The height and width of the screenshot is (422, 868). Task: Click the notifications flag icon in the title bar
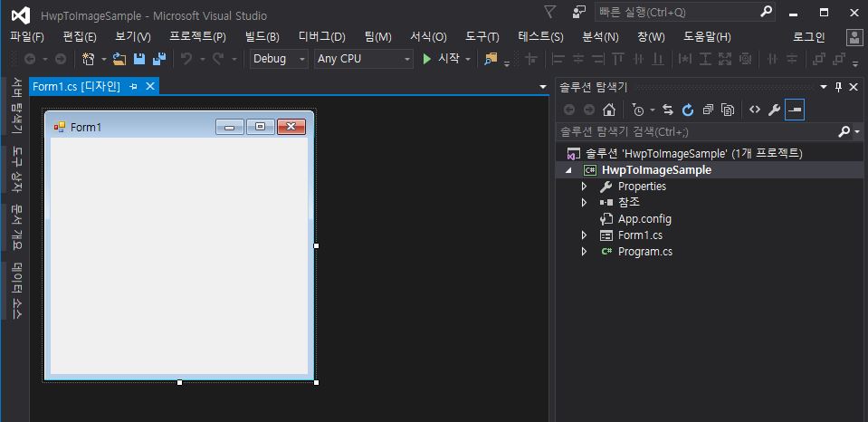click(549, 12)
